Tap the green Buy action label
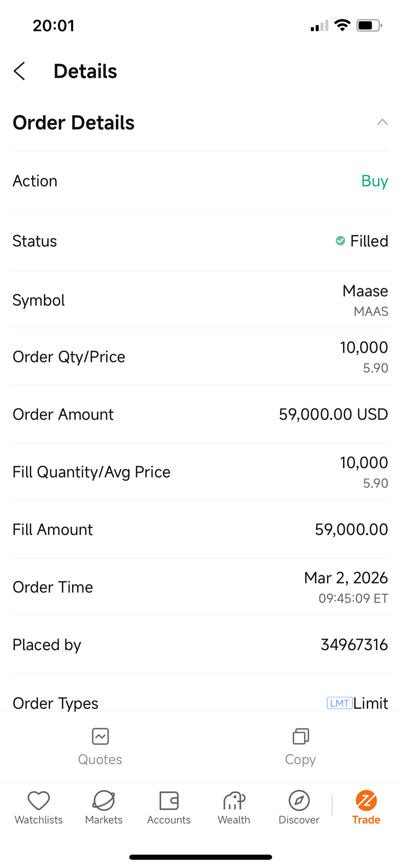Screen dimensions: 401x868 click(x=375, y=181)
